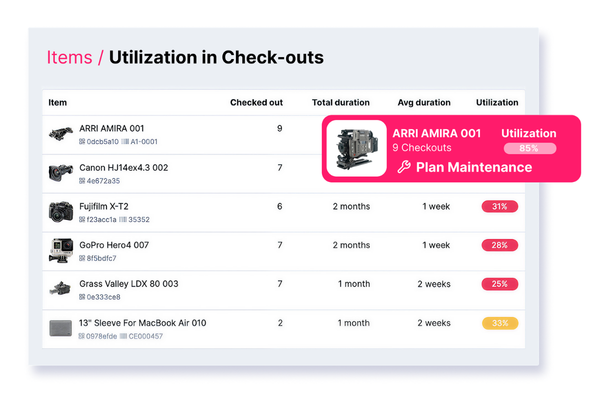Open the ARRI AMIRA 001 row item name
The image size is (600, 400).
point(111,129)
